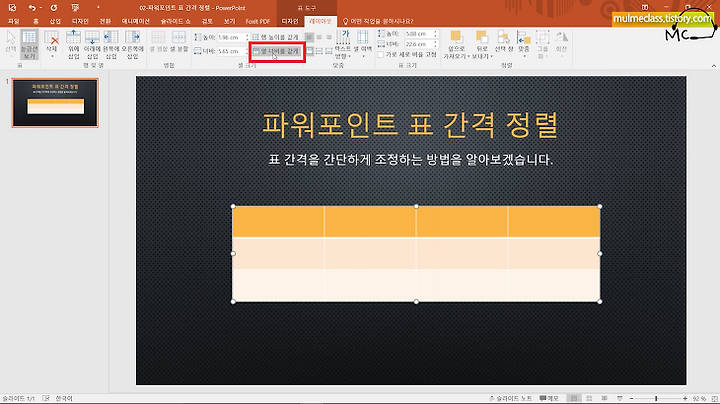Toggle 눈금선 보기 (View Gridlines)

pyautogui.click(x=29, y=45)
